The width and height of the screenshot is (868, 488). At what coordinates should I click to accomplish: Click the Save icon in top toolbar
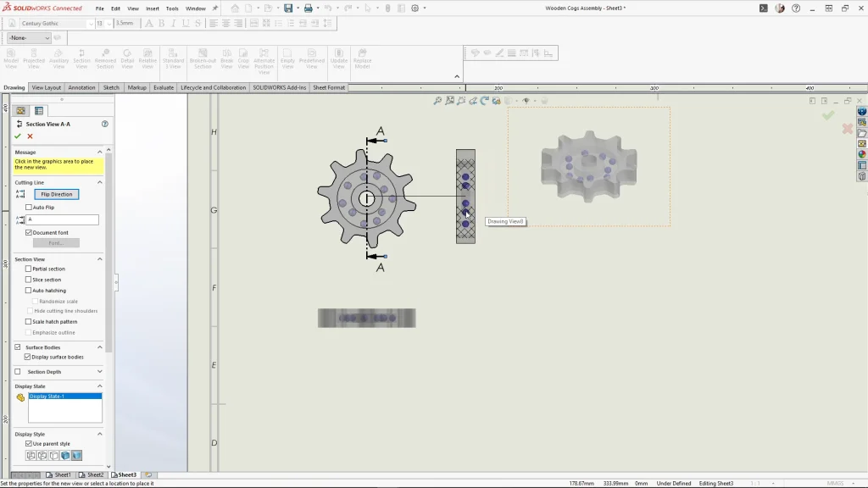(288, 8)
